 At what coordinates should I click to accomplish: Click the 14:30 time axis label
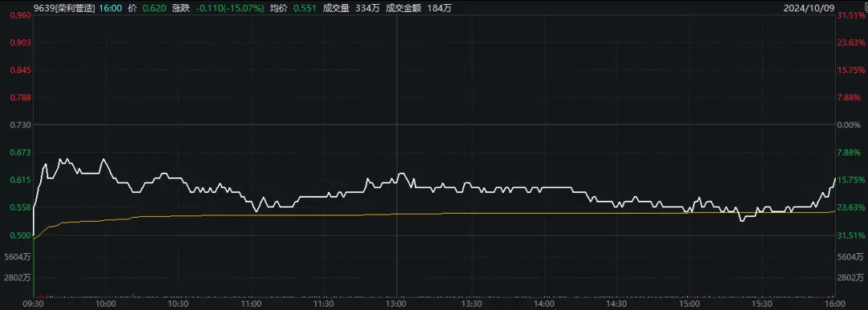tap(616, 304)
